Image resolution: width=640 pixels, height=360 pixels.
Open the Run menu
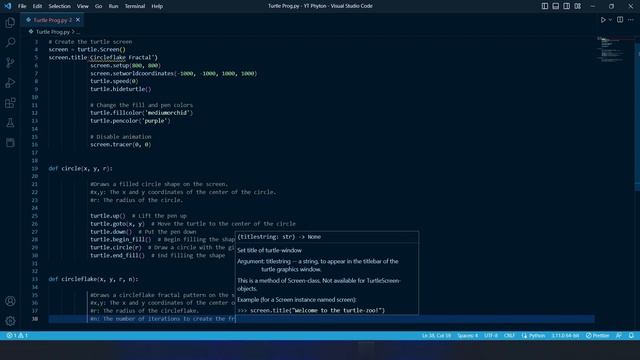tap(113, 6)
